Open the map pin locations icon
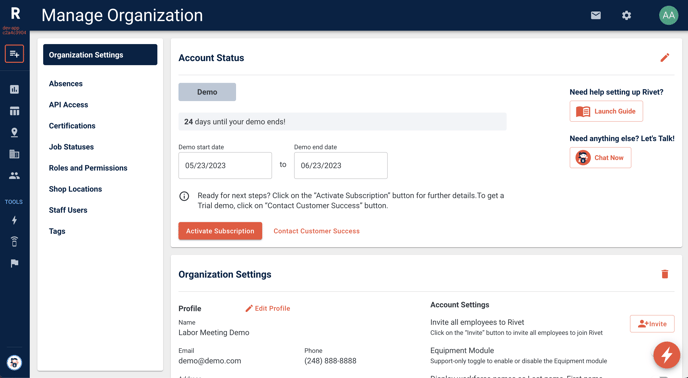The width and height of the screenshot is (688, 378). coord(14,133)
